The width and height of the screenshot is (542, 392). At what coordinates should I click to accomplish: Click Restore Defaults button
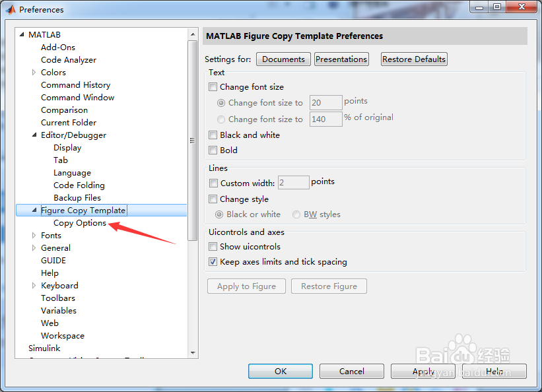tap(414, 59)
